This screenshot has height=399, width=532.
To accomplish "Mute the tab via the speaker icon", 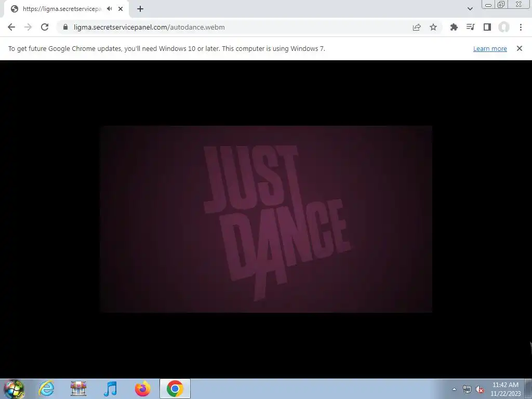I will tap(109, 9).
